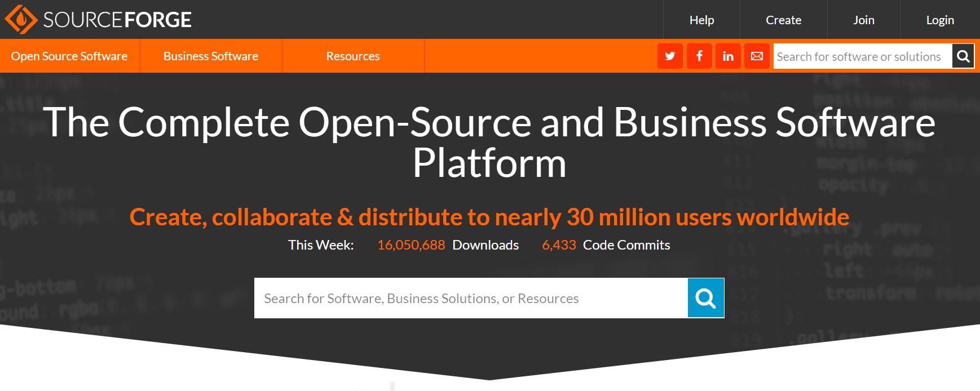980x391 pixels.
Task: Expand the Resources menu
Action: tap(353, 56)
